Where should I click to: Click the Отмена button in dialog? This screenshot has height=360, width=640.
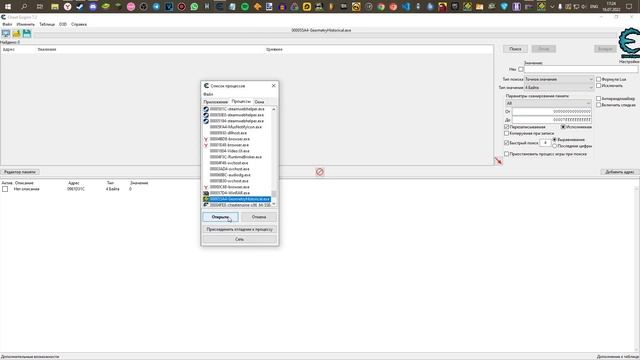click(259, 217)
